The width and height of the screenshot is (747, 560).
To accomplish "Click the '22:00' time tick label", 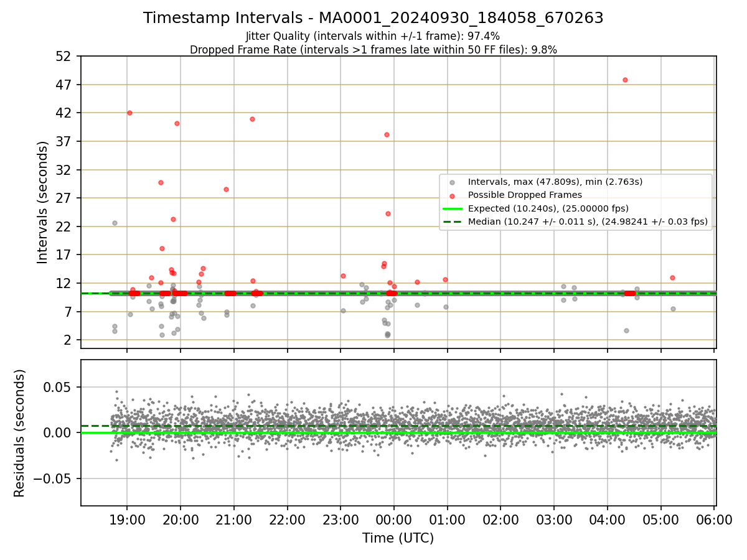I will 287,520.
